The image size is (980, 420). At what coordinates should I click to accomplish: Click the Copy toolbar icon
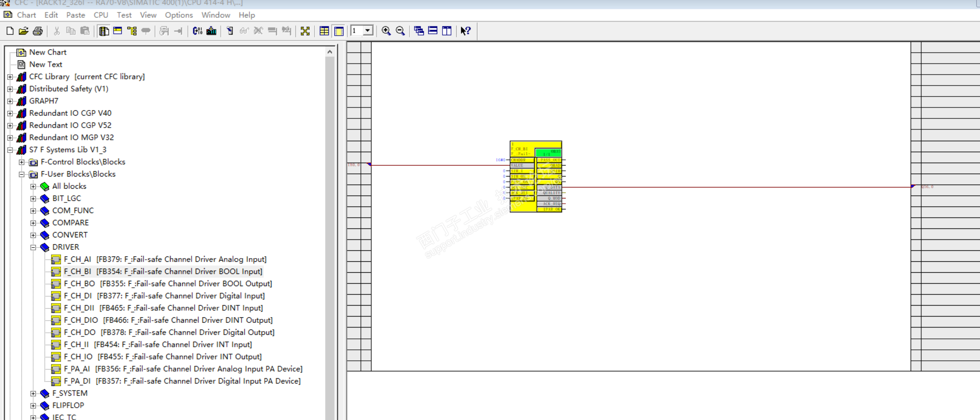click(x=71, y=31)
